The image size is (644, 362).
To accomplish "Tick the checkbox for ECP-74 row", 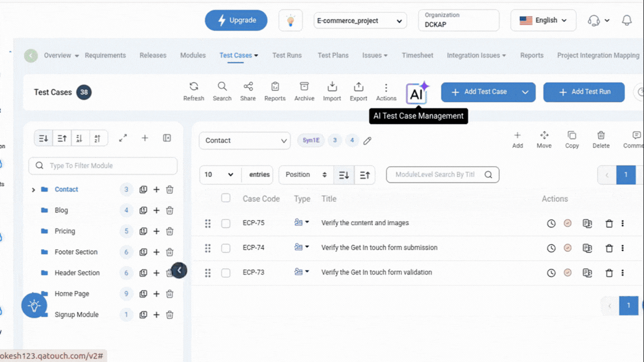I will pyautogui.click(x=226, y=248).
